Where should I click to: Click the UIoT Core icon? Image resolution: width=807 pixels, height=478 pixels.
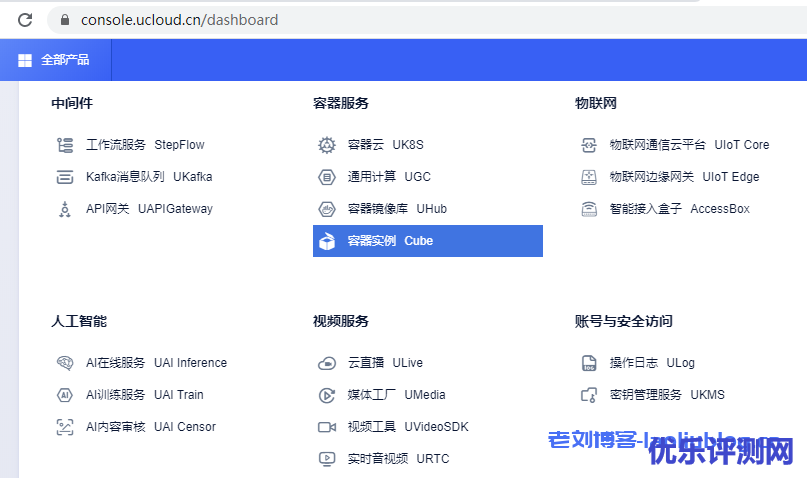click(589, 145)
